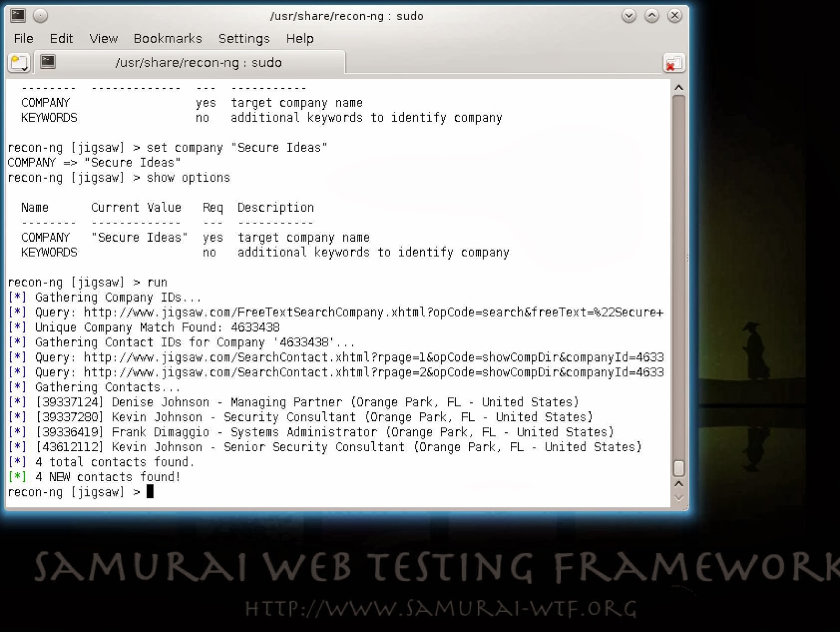Open the Edit menu

pyautogui.click(x=61, y=38)
